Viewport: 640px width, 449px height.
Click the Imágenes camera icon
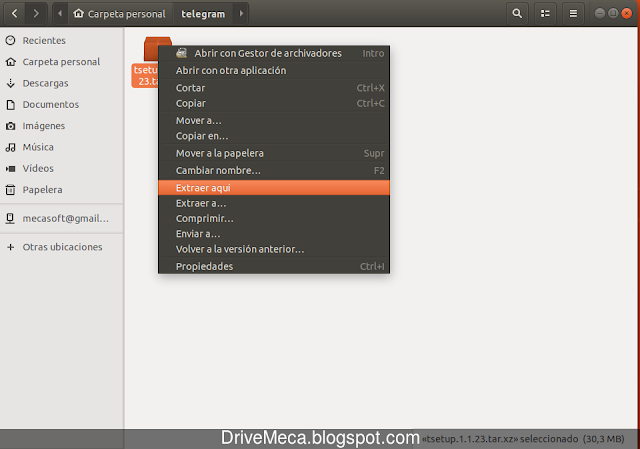[x=11, y=126]
